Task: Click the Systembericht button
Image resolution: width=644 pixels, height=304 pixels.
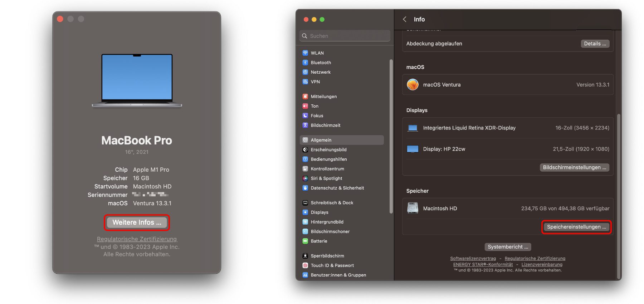Action: tap(507, 247)
